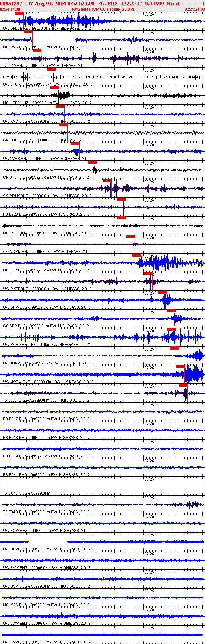This screenshot has height=644, width=205.
Task: Click the red pick flag on CN BTB trace
Action: coord(93,162)
